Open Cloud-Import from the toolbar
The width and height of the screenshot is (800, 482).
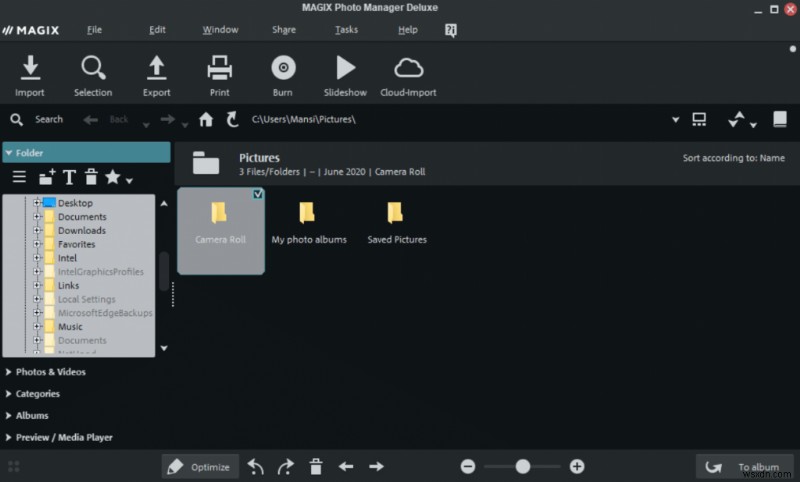click(409, 68)
